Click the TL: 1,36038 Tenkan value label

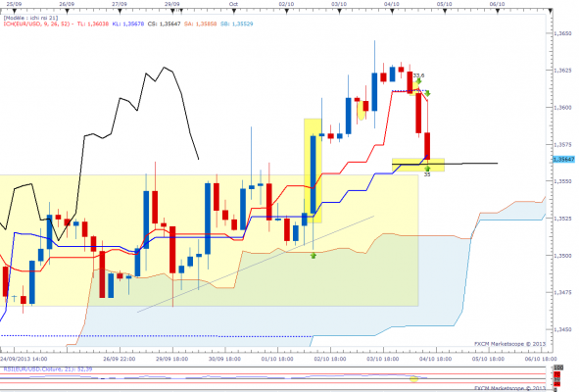point(92,24)
